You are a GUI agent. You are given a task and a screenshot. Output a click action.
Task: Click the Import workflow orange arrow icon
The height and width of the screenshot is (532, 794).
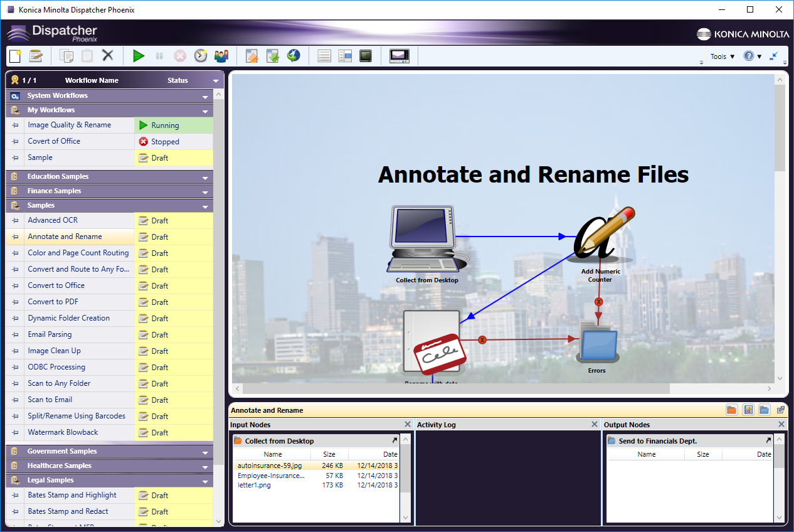click(x=252, y=56)
